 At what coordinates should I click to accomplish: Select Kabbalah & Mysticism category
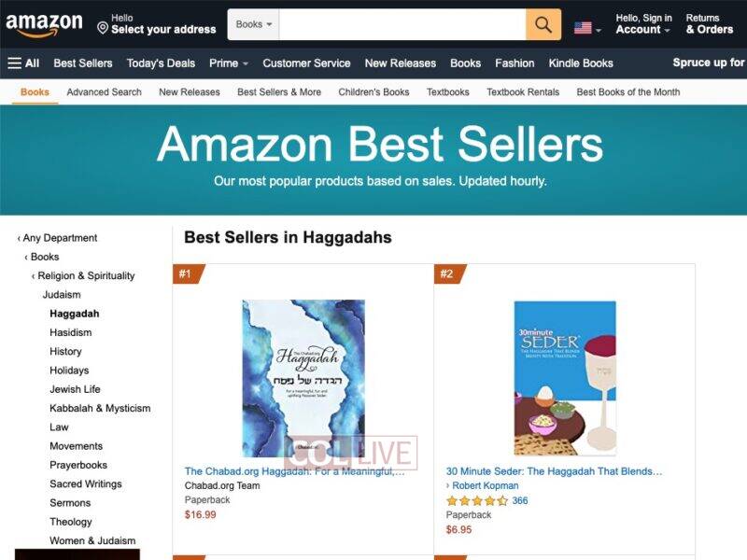[100, 408]
